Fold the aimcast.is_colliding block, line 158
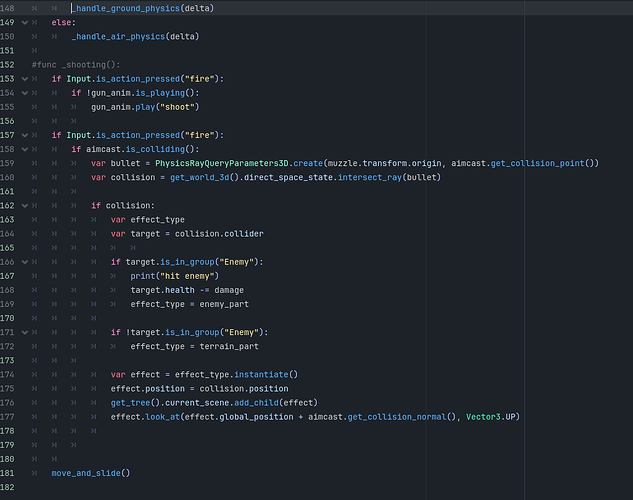 (x=25, y=149)
